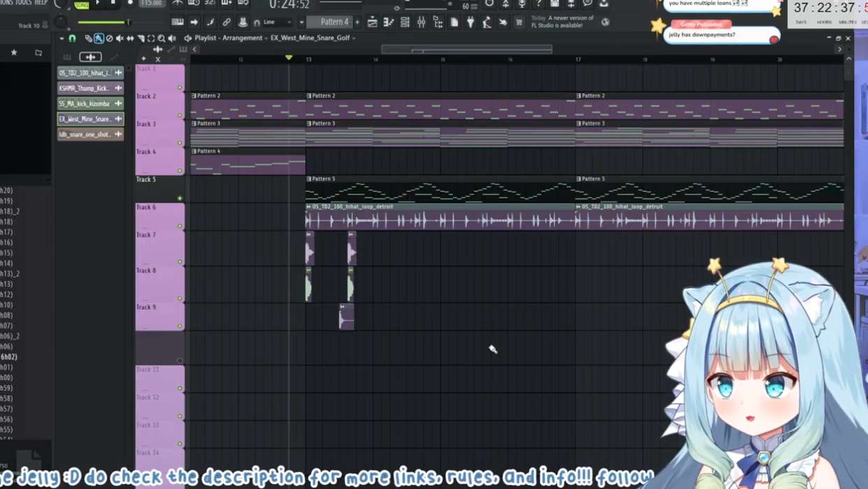Mute Track 8 via its green LED
The height and width of the screenshot is (489, 868).
tap(180, 298)
